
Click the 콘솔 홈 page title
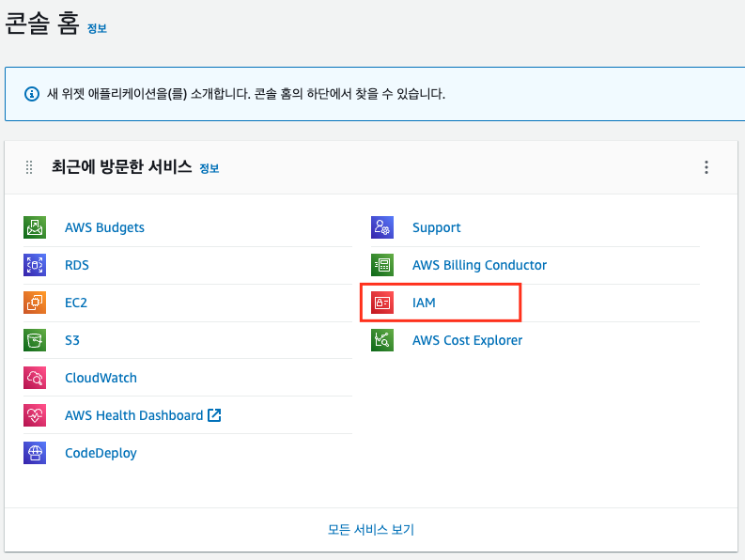pos(42,23)
